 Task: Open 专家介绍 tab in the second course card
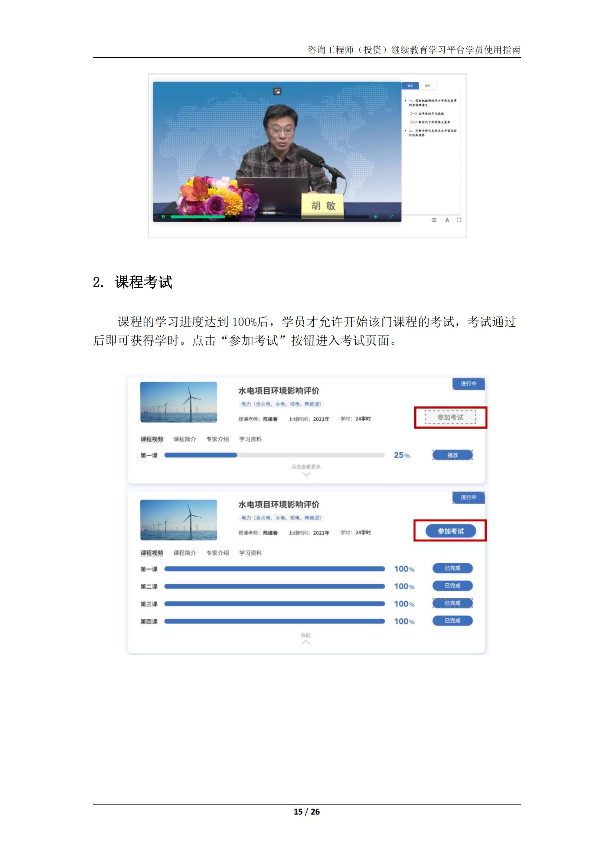218,553
